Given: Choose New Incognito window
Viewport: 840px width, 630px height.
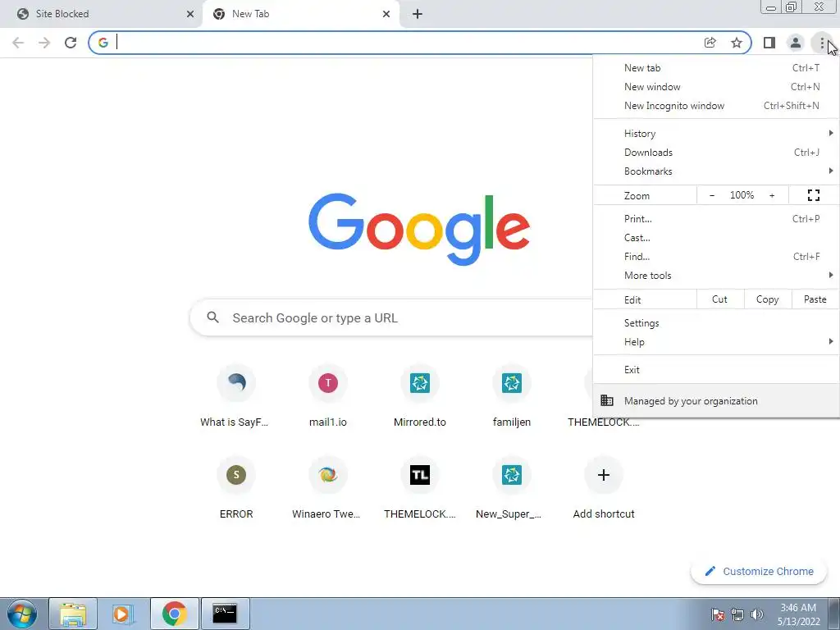Looking at the screenshot, I should tap(716, 106).
